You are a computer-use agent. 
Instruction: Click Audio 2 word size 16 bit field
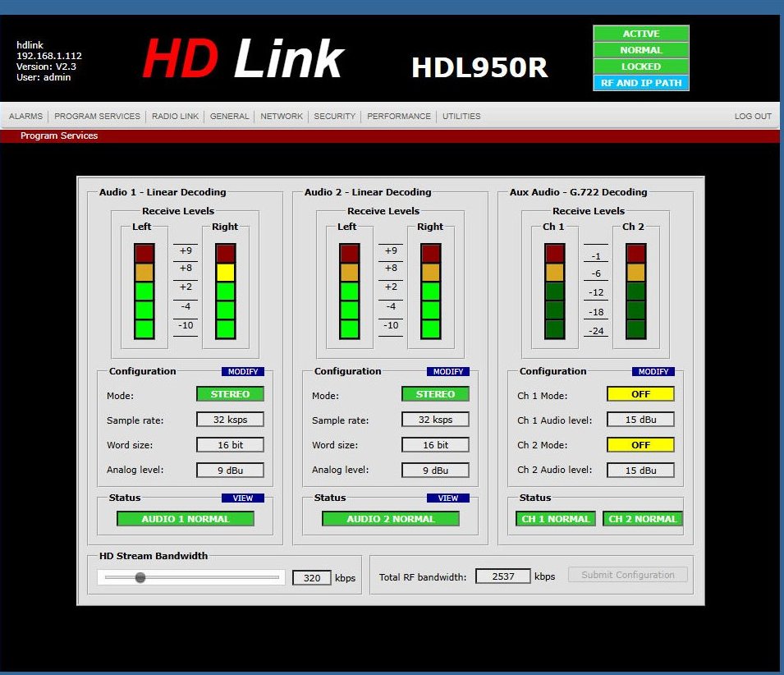(435, 445)
